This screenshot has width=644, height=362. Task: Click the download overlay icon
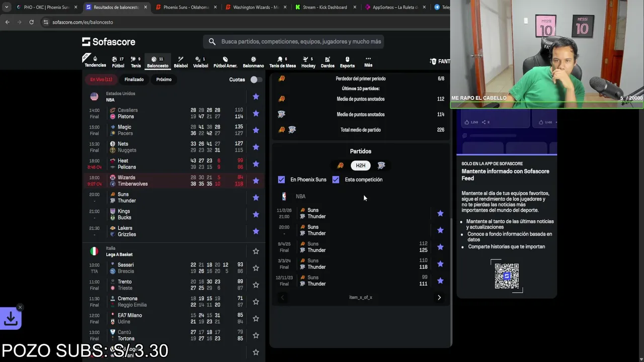point(11,319)
